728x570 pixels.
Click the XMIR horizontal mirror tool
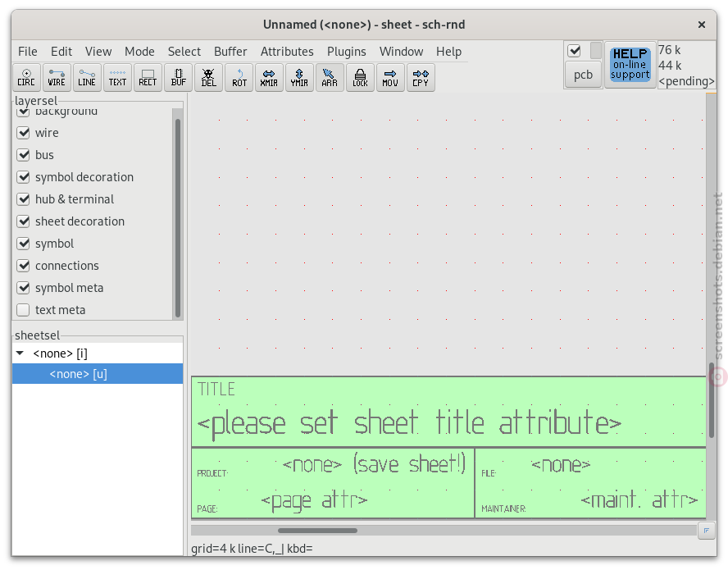tap(269, 78)
